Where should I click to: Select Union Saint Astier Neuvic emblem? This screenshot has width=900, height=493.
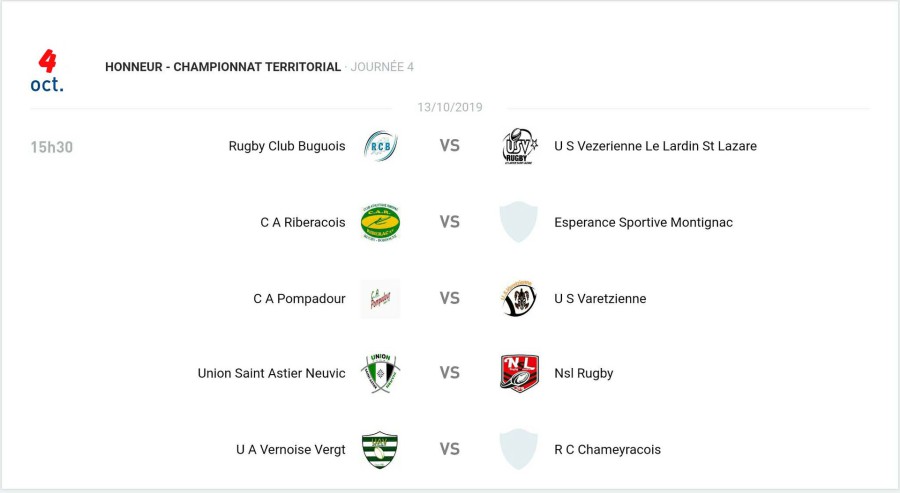[x=380, y=373]
